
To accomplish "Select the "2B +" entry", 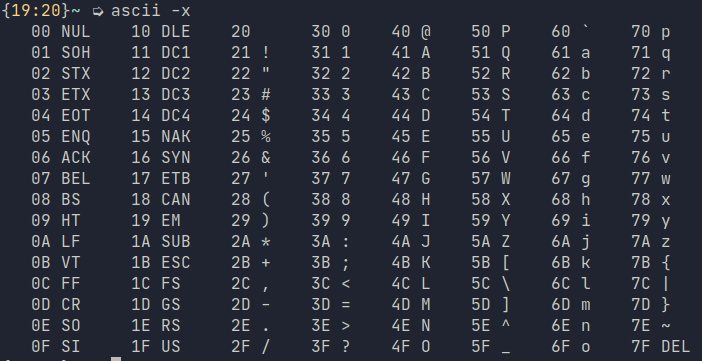I will (x=251, y=262).
